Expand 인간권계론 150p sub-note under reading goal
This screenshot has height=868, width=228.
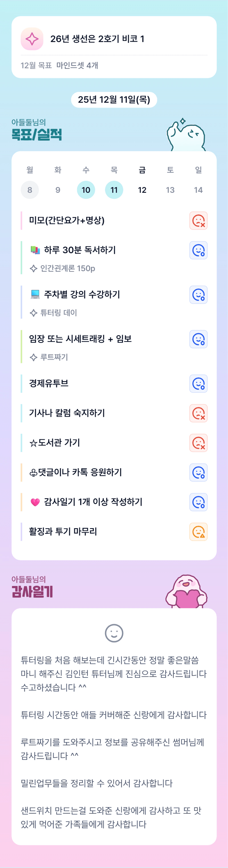67,268
